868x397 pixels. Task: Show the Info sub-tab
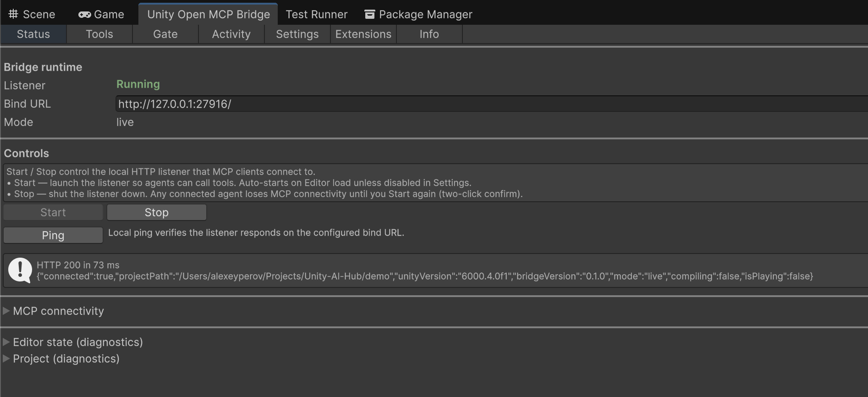429,34
